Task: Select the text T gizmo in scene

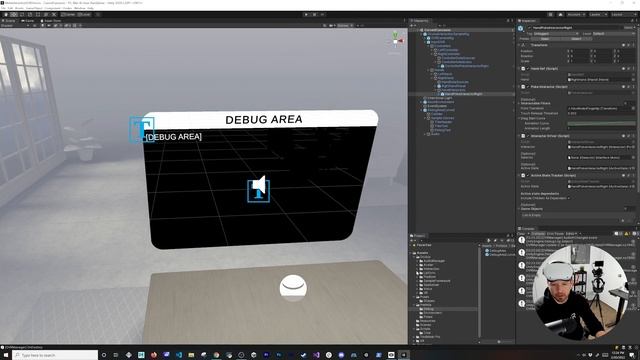Action: (141, 129)
